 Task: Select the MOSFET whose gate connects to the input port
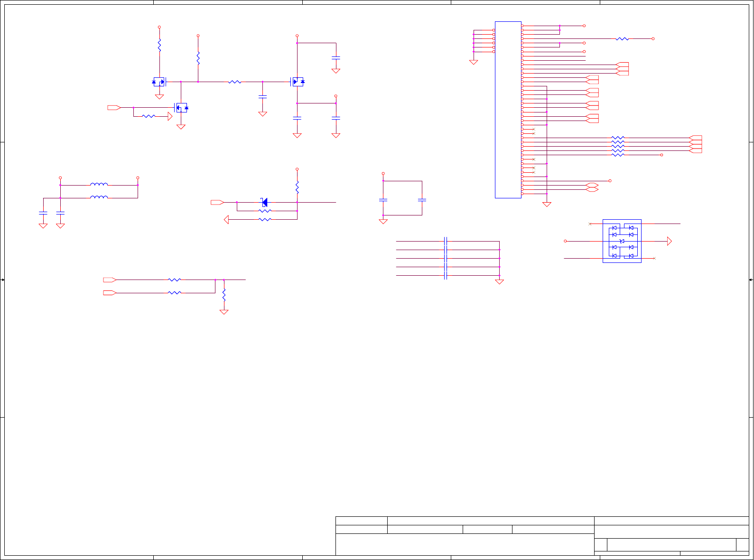pos(182,108)
